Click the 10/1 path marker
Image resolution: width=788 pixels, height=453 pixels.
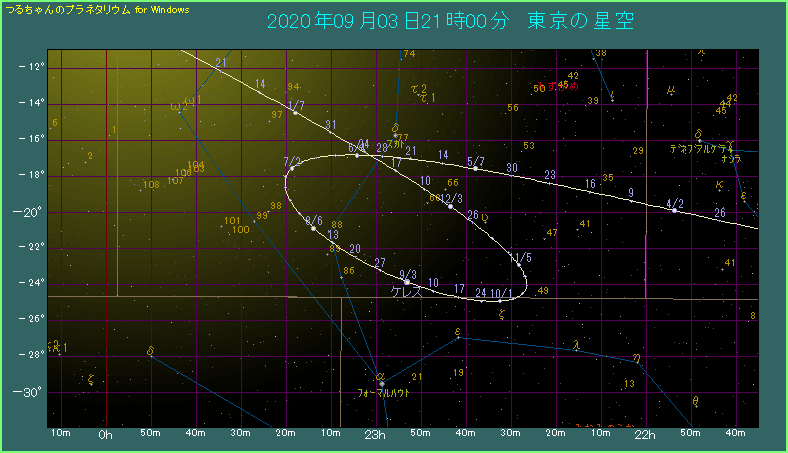coord(500,299)
